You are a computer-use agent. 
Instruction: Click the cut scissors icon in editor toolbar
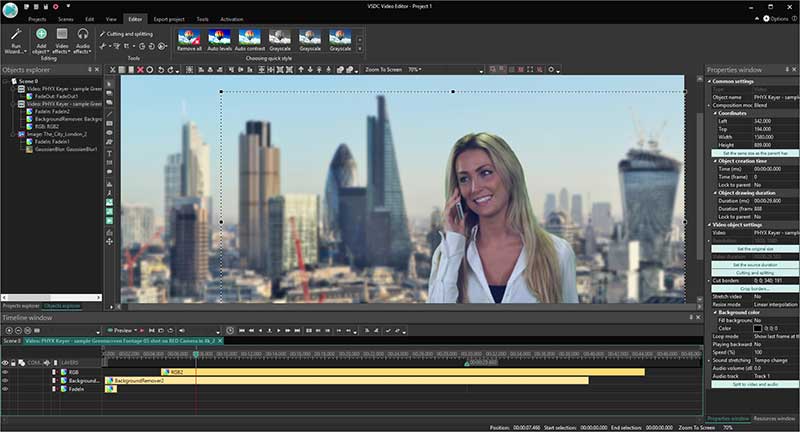(x=113, y=70)
